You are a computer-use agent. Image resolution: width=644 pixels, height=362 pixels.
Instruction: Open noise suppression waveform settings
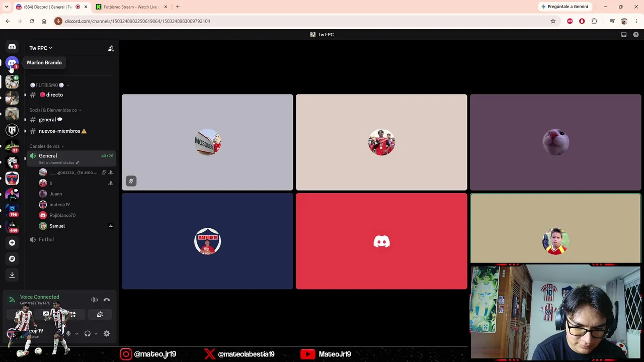(x=95, y=300)
